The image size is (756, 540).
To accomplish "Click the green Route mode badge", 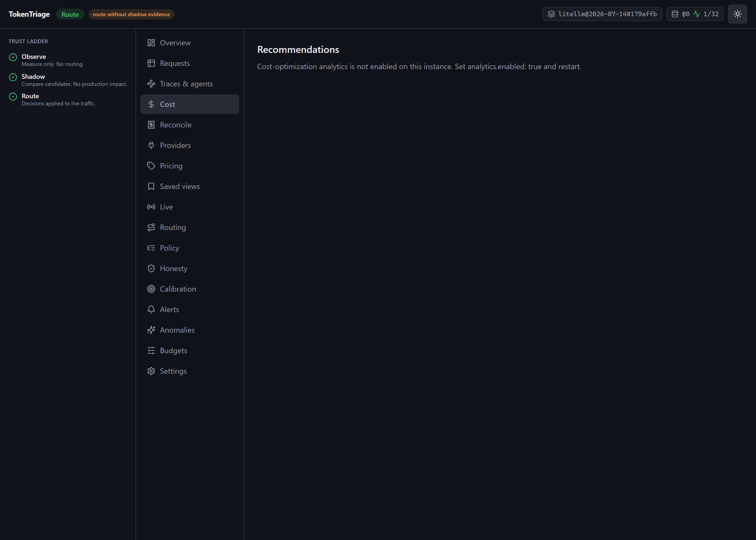I will click(70, 14).
